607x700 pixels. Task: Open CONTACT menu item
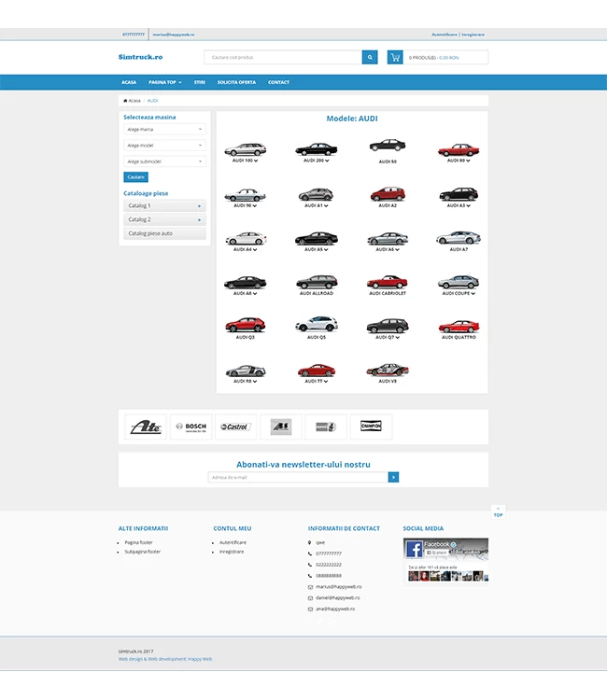tap(278, 82)
